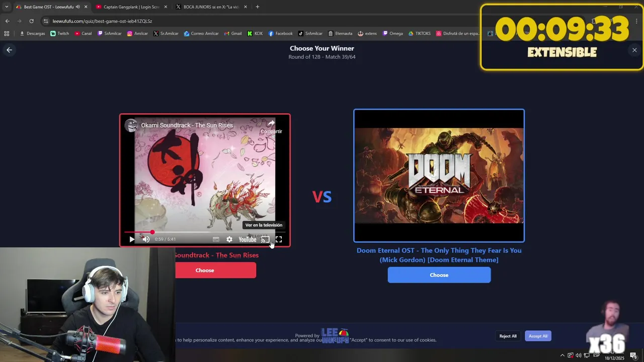Screen dimensions: 644x362
Task: Select the Best Game OST tab
Action: point(48,7)
